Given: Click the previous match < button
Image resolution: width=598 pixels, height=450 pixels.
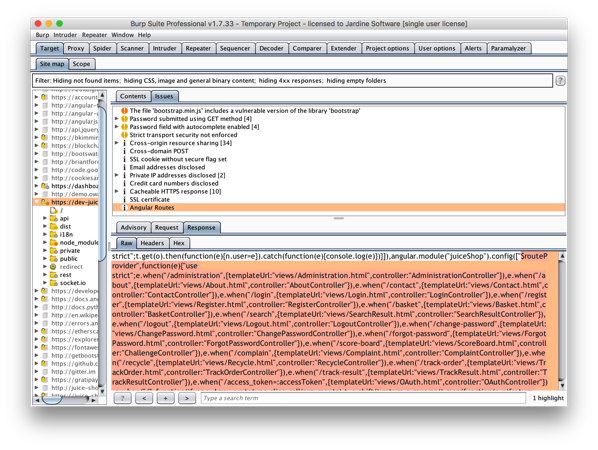Looking at the screenshot, I should click(x=144, y=398).
